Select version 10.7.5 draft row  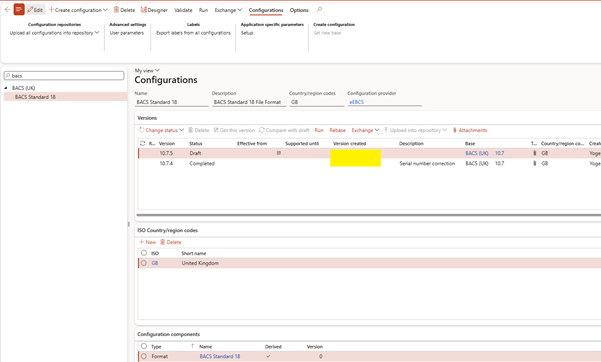[x=369, y=153]
